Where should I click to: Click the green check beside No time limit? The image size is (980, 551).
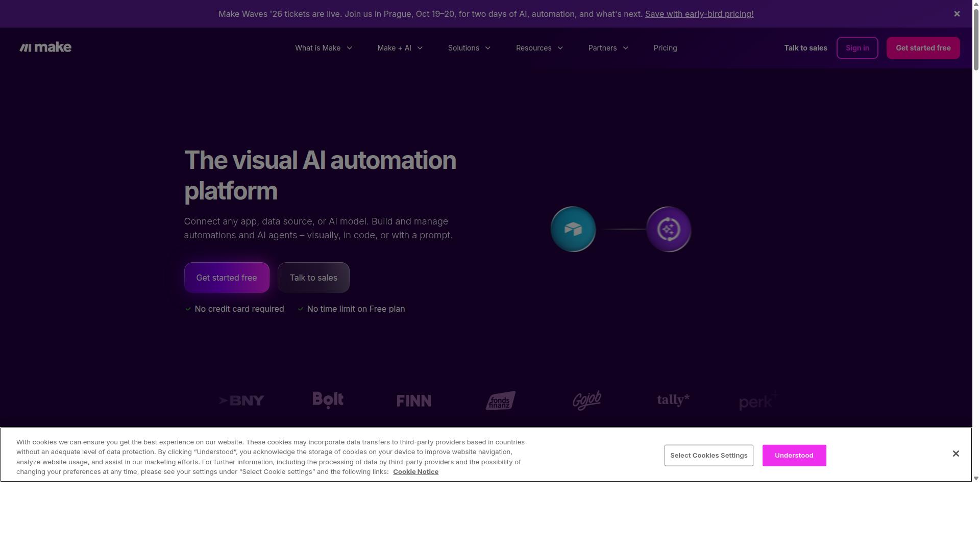tap(301, 309)
